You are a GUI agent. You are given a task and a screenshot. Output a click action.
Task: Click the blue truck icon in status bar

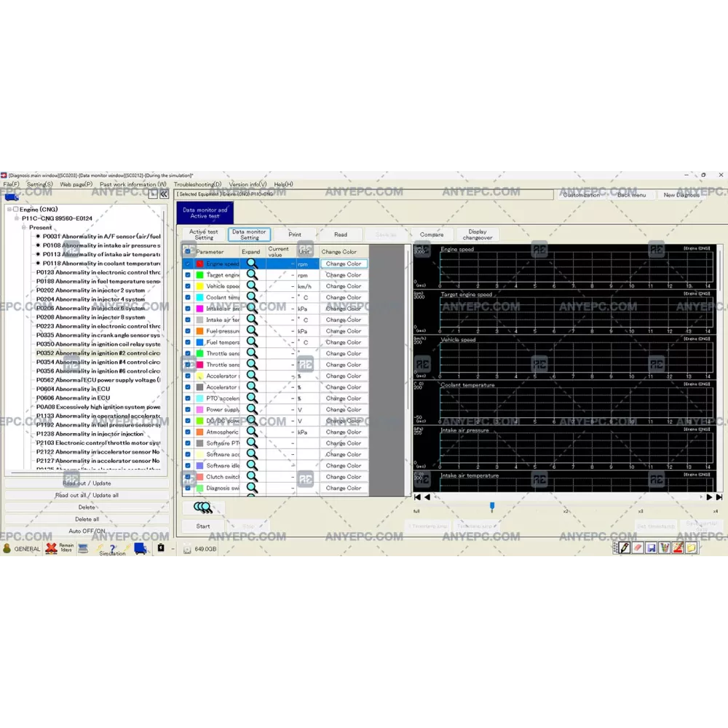click(140, 548)
